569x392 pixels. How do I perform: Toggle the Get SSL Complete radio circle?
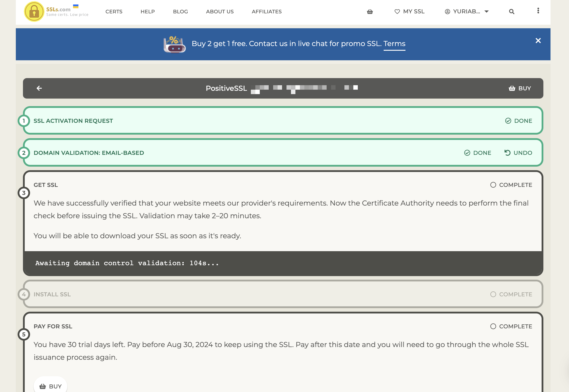tap(493, 185)
